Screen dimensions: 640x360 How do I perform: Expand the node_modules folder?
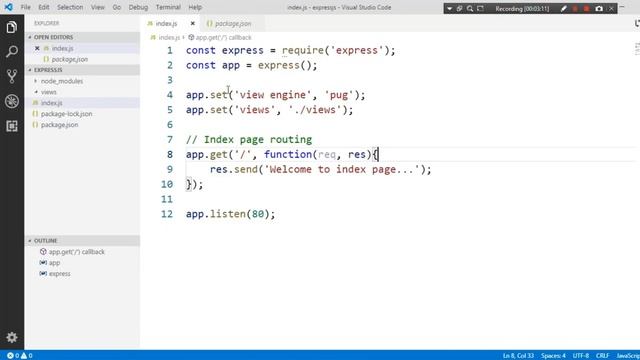(x=62, y=81)
